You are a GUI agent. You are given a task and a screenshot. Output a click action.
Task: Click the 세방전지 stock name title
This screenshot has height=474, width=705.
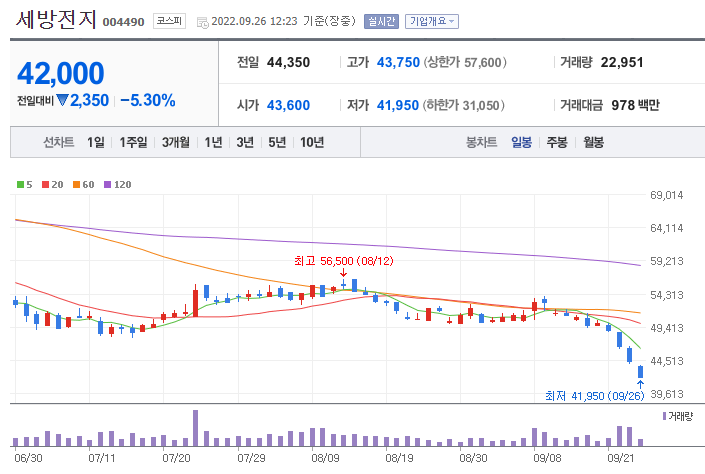[x=56, y=19]
